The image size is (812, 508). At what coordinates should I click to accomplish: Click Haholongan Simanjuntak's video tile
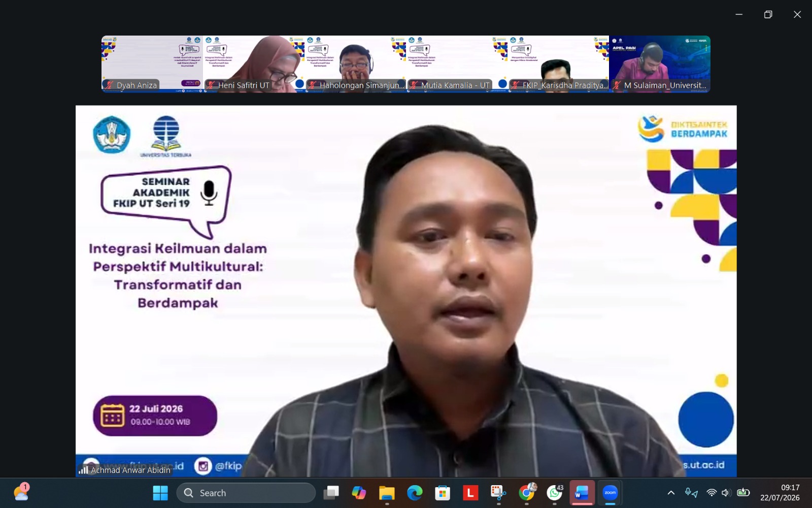tap(355, 64)
